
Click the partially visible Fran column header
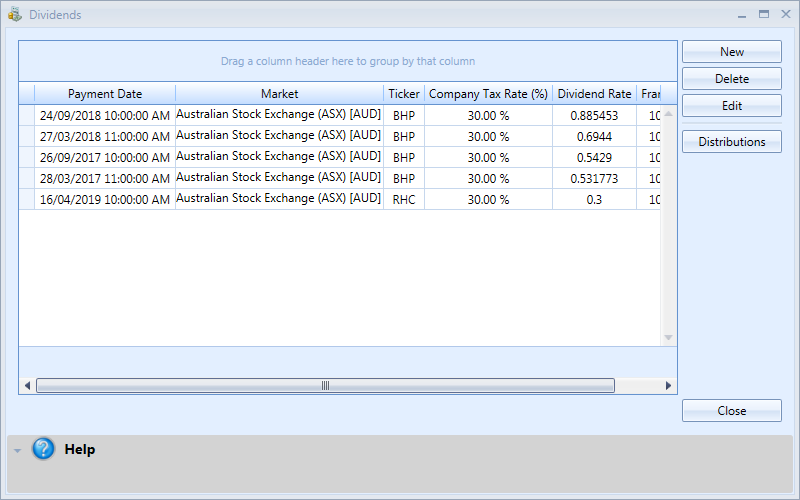(x=649, y=94)
